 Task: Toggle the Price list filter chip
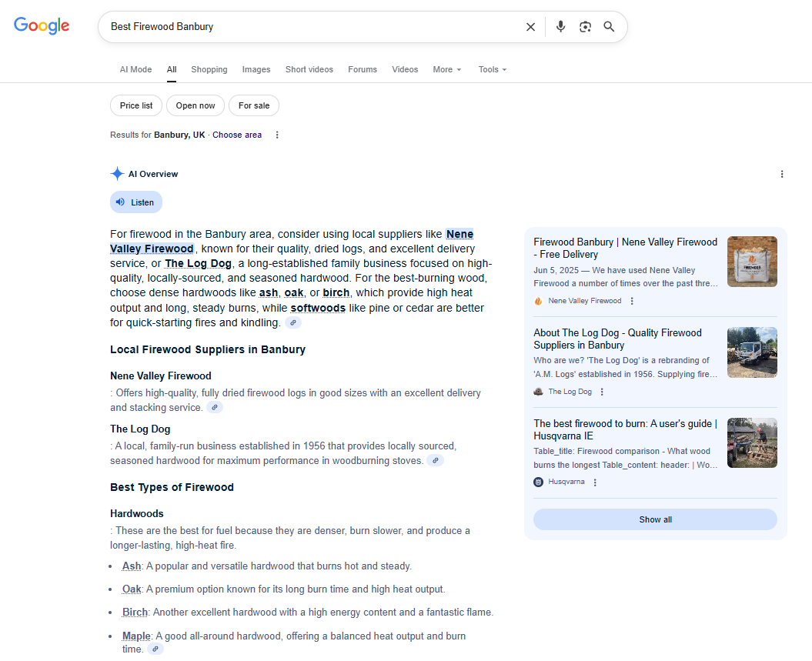click(x=136, y=105)
